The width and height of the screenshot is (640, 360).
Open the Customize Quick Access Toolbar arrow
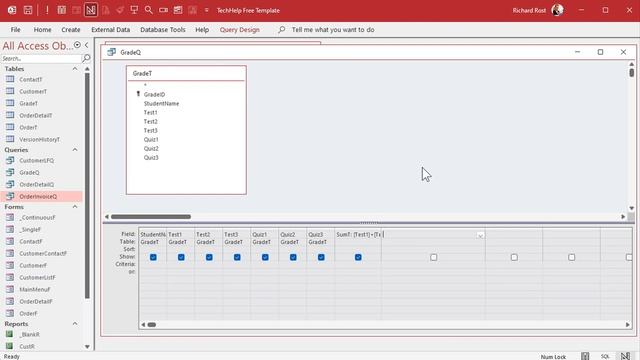(x=207, y=10)
